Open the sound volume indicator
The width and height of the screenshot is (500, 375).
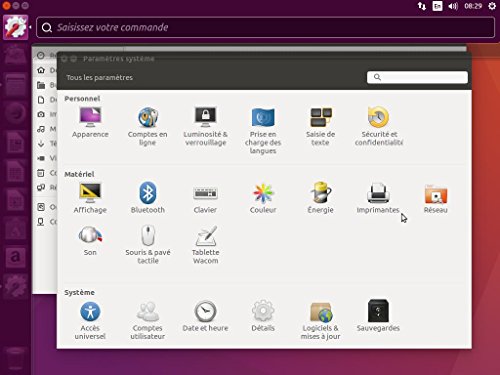[453, 6]
